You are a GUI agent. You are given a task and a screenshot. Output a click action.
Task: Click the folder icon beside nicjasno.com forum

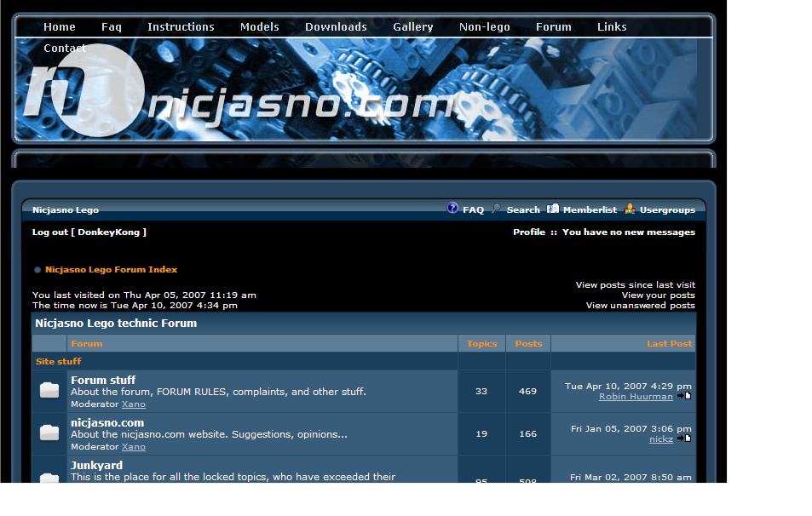(49, 433)
